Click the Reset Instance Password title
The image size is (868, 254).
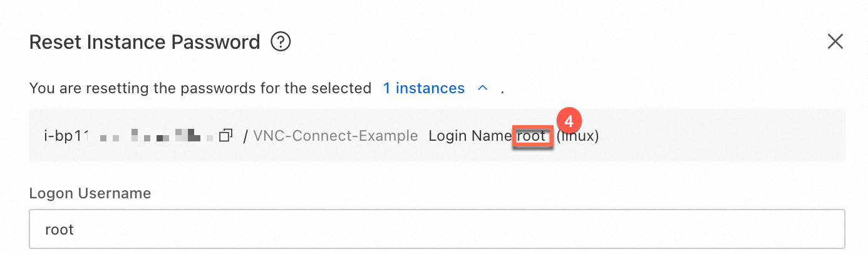145,43
